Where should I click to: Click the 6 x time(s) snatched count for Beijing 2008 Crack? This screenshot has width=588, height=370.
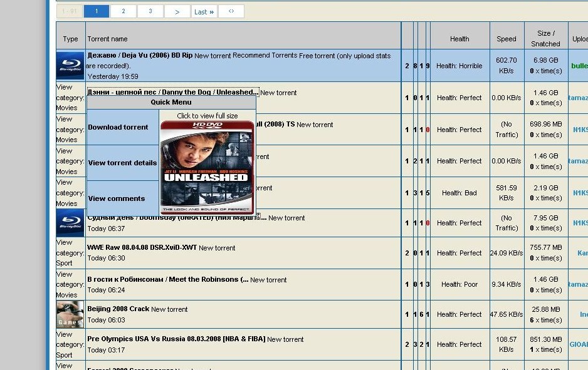click(x=546, y=320)
